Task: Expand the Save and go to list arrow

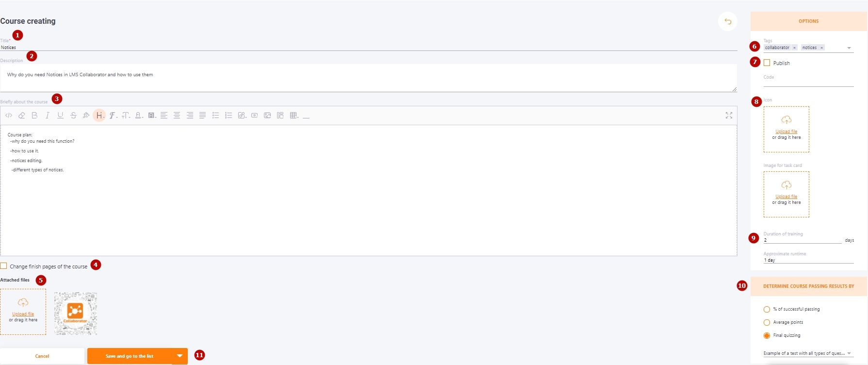Action: point(180,356)
